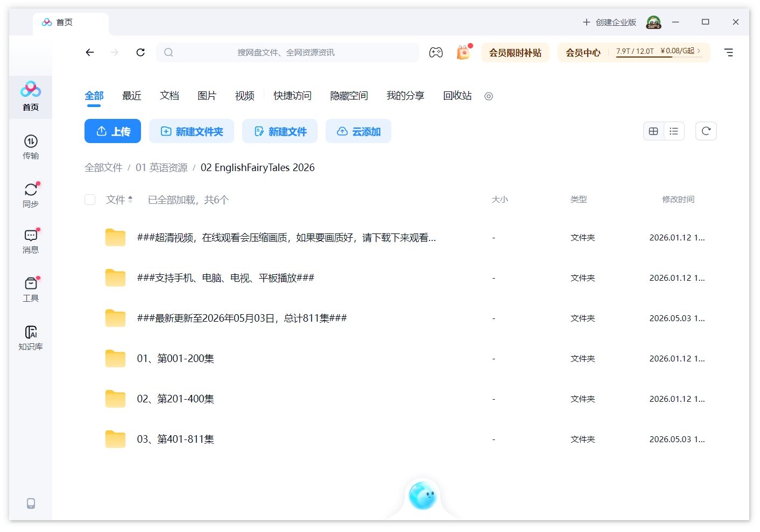Open the 传输 transfer panel
Image resolution: width=760 pixels, height=532 pixels.
(31, 147)
